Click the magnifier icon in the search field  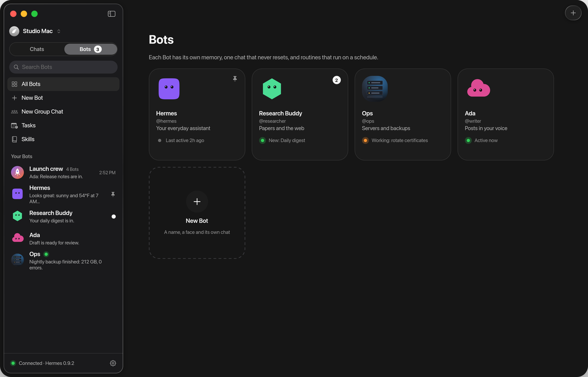[x=16, y=67]
